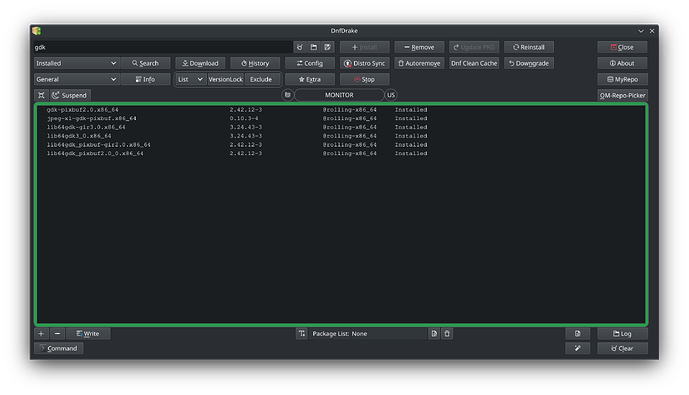689x395 pixels.
Task: Click the Update PKG button
Action: tap(474, 47)
